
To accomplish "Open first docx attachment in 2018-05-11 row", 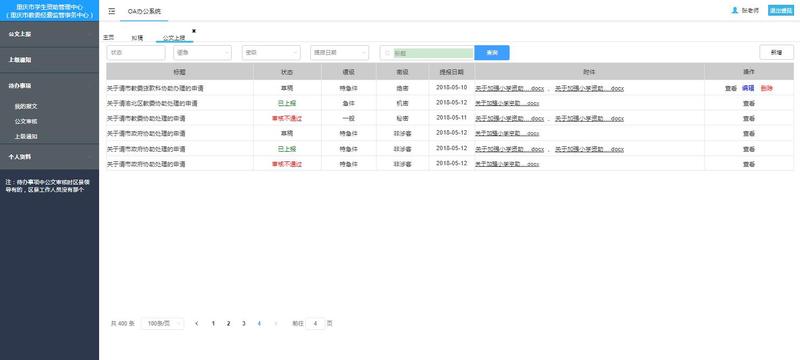I will 510,118.
